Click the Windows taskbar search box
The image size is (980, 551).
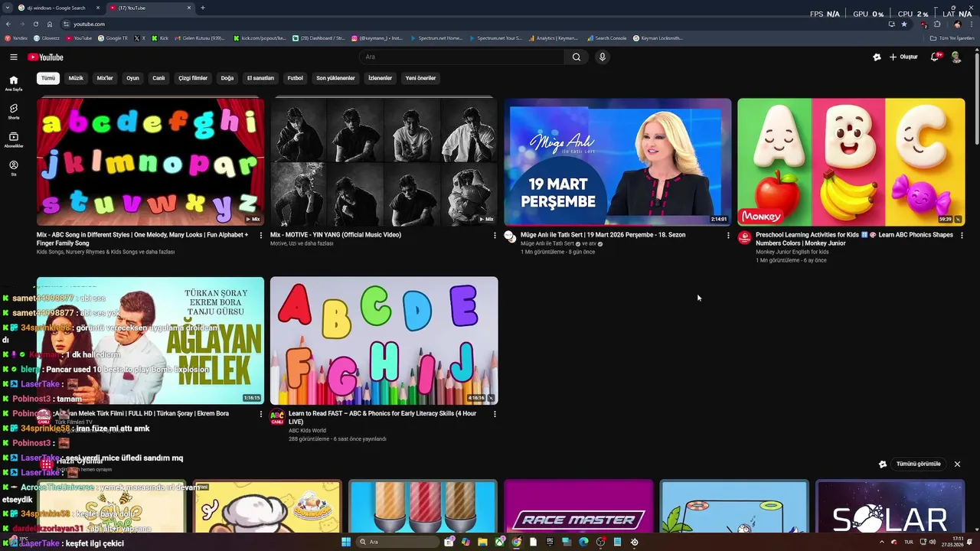click(397, 542)
